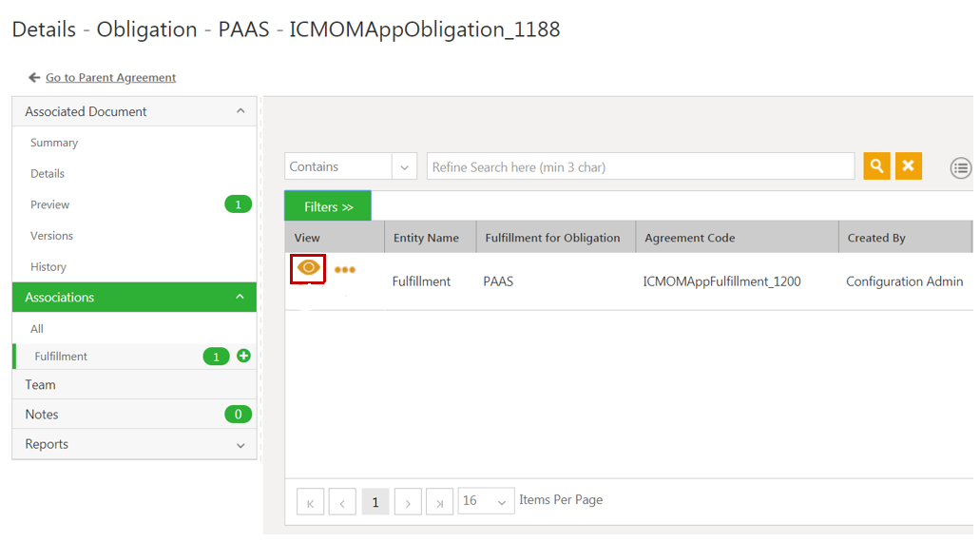Jump to the last results page
The height and width of the screenshot is (542, 980).
(x=439, y=501)
